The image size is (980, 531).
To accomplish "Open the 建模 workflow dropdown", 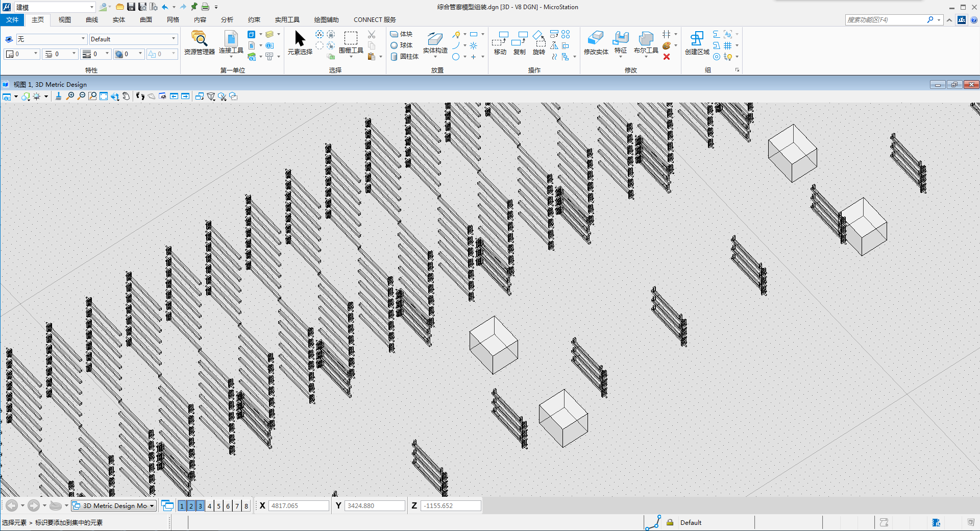I will click(x=55, y=7).
